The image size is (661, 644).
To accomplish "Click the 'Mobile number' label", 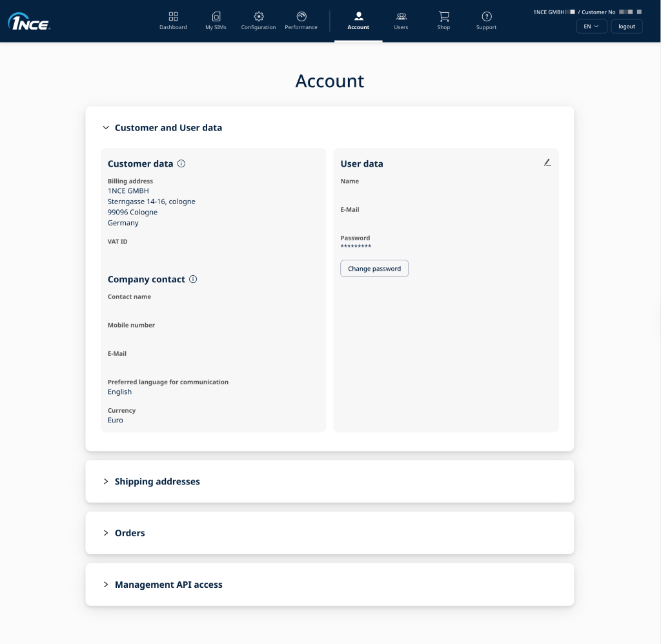I will pyautogui.click(x=131, y=325).
